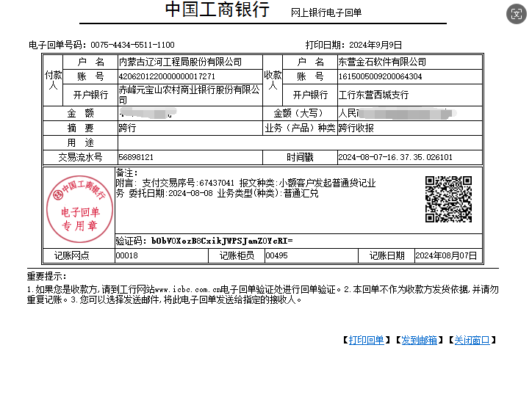This screenshot has height=400, width=532.
Task: Click the 重要提示 heading
Action: (x=46, y=276)
